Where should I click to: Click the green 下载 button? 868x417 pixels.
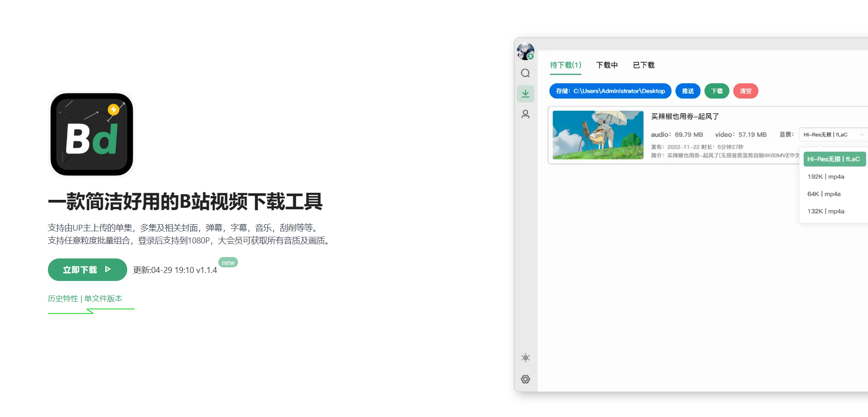point(717,91)
